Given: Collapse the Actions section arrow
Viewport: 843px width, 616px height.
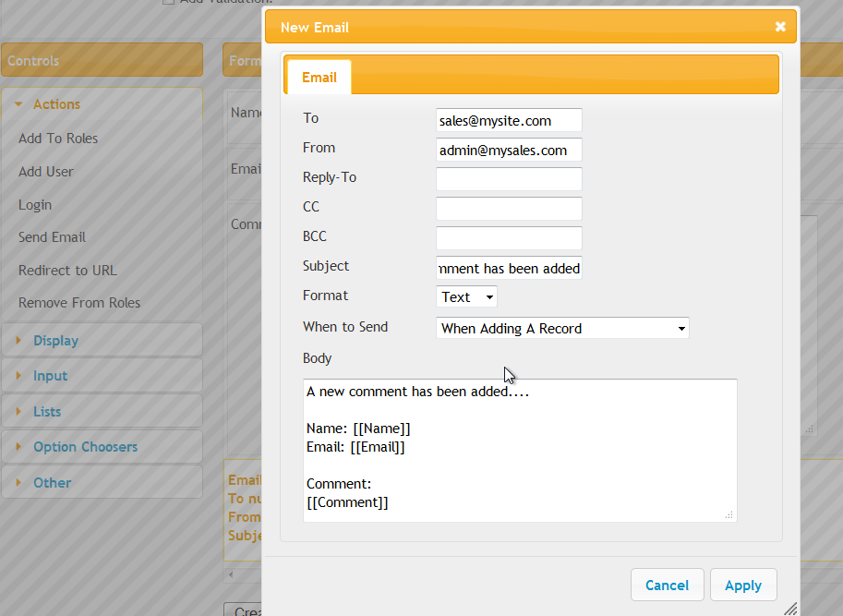Looking at the screenshot, I should tap(18, 104).
